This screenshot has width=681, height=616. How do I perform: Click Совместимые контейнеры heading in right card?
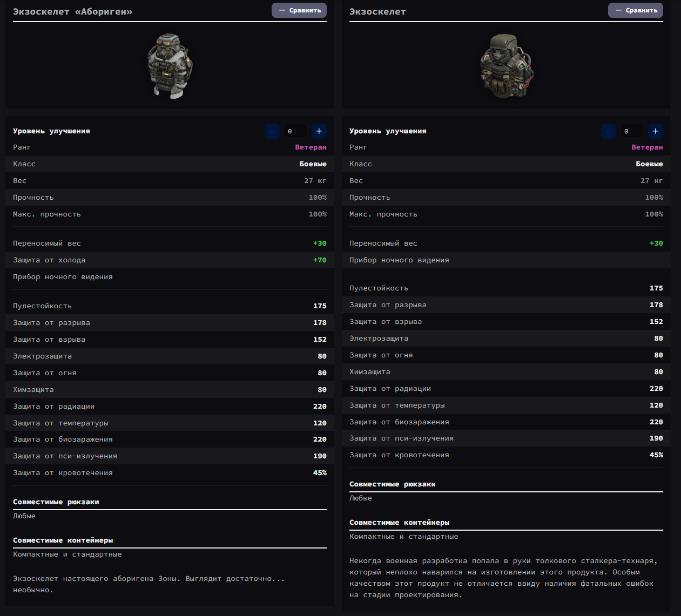pyautogui.click(x=399, y=523)
